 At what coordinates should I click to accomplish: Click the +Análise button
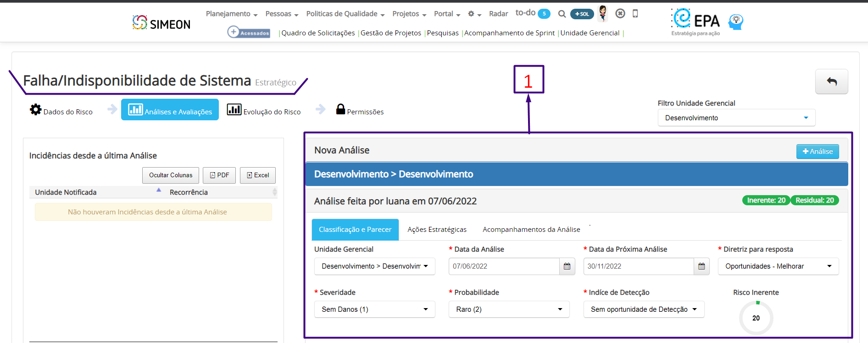coord(818,152)
